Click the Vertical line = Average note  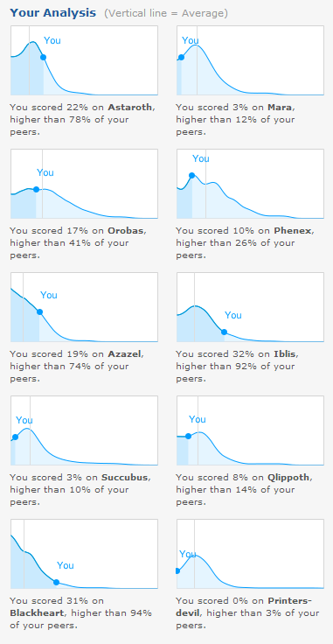(x=166, y=13)
